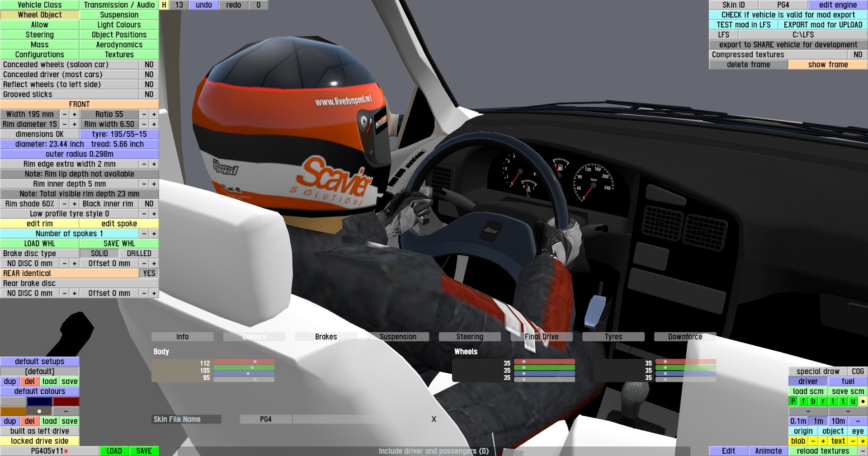
Task: Toggle the fuel display button
Action: [848, 381]
